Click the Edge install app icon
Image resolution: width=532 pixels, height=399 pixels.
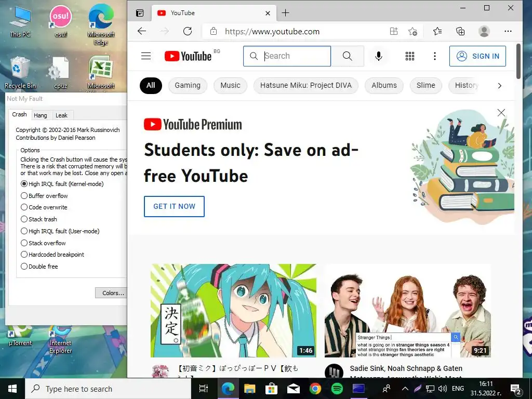394,31
